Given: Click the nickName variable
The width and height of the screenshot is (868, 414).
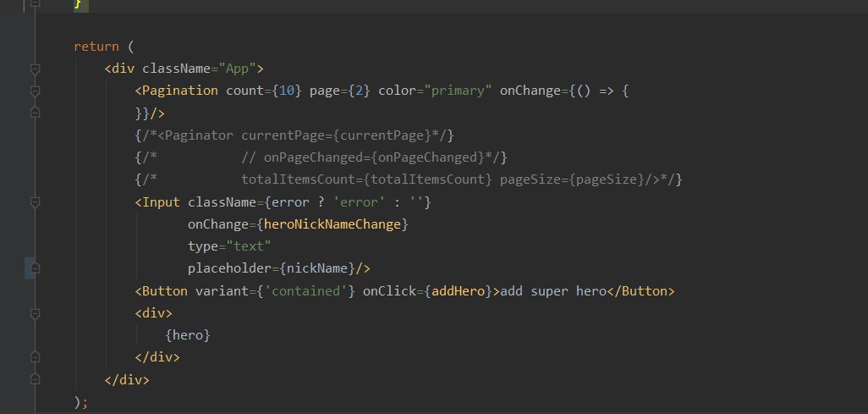Looking at the screenshot, I should click(x=316, y=268).
